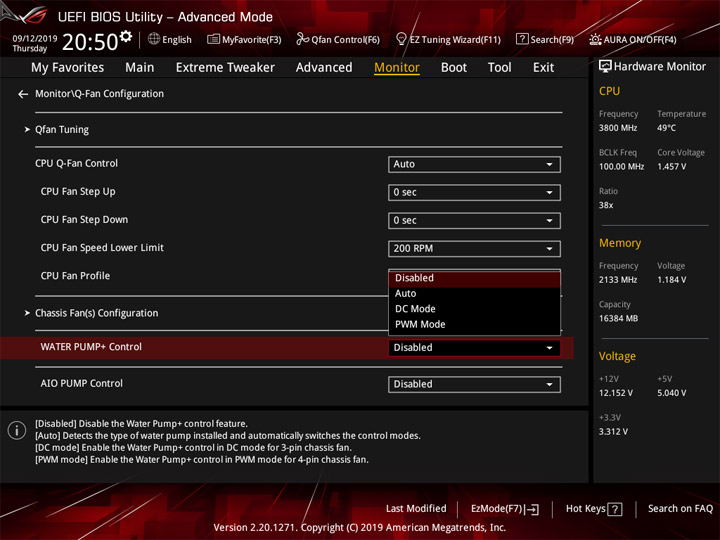Click the EzMode(F7) exit arrow icon
Screen dimensions: 720x540
[531, 509]
